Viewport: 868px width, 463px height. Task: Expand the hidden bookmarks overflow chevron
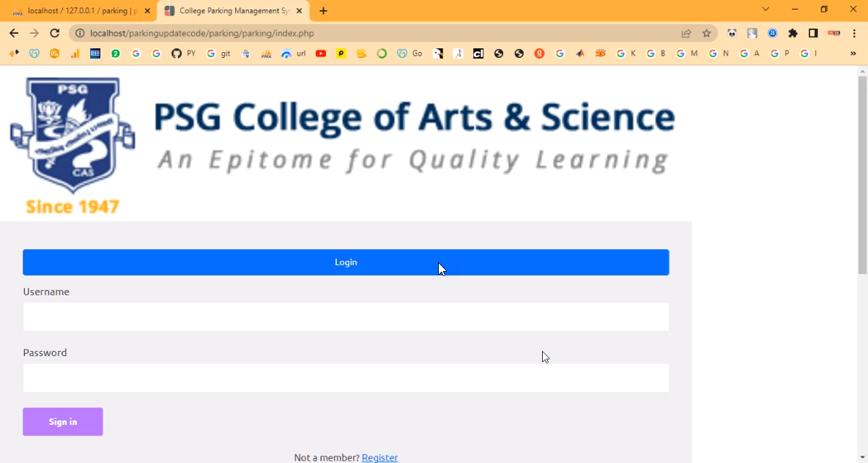coord(853,53)
